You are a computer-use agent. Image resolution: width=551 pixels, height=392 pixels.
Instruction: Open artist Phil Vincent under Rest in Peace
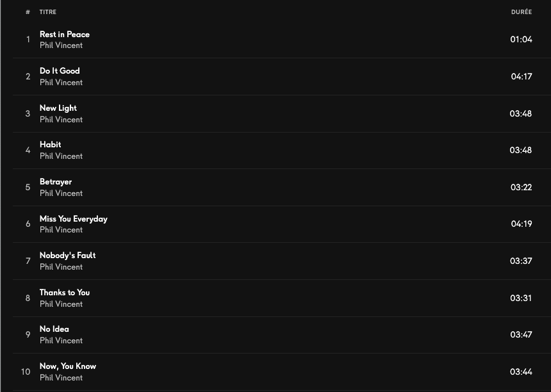pos(61,45)
